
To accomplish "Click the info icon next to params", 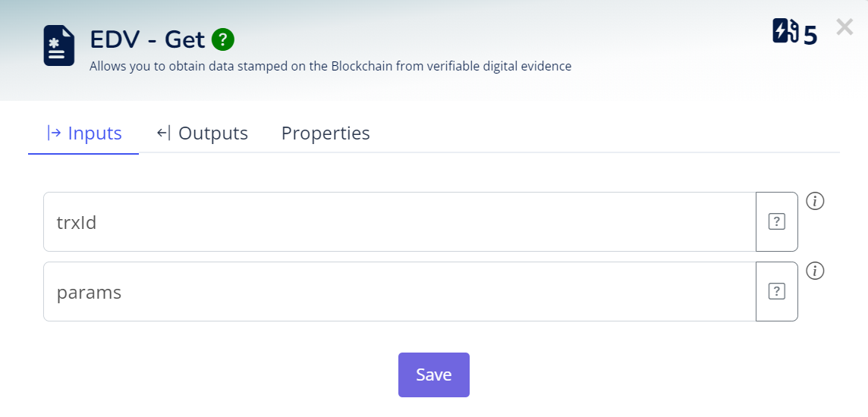I will coord(815,271).
